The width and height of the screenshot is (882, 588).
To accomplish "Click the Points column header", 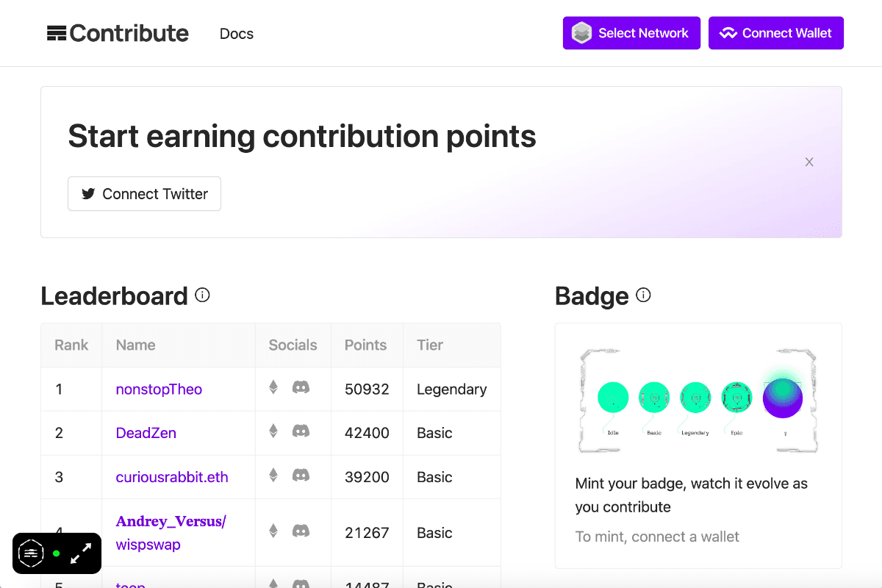I will tap(365, 345).
